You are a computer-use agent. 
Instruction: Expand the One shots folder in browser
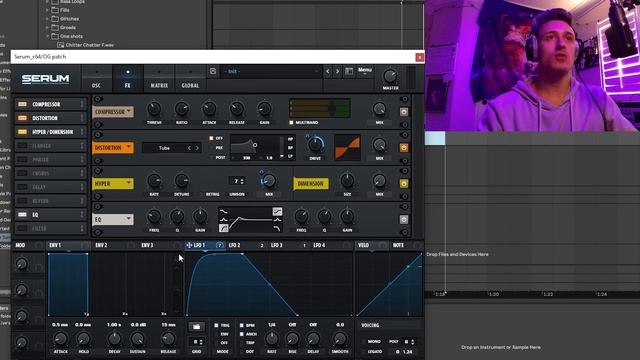point(47,36)
